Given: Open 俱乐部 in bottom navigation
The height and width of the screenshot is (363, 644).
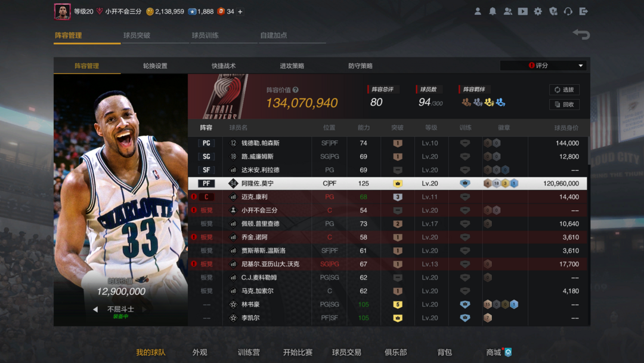Looking at the screenshot, I should click(x=395, y=352).
